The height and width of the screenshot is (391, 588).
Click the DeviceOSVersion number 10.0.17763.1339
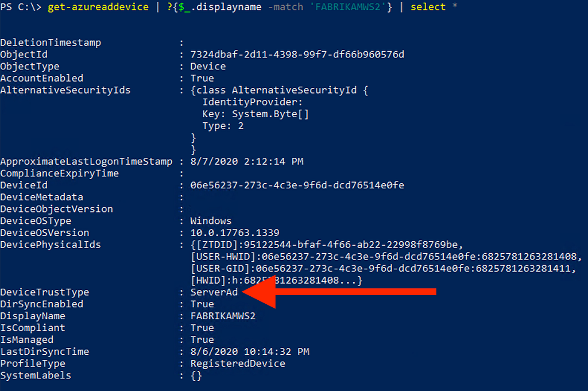pyautogui.click(x=235, y=233)
